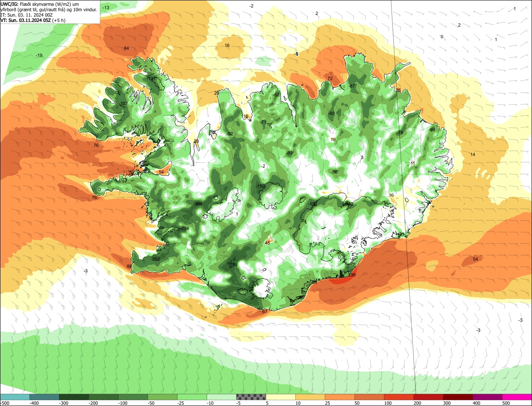This screenshot has width=532, height=406.
Task: Pick the -25 to -10 light green legend swatch
Action: (192, 397)
